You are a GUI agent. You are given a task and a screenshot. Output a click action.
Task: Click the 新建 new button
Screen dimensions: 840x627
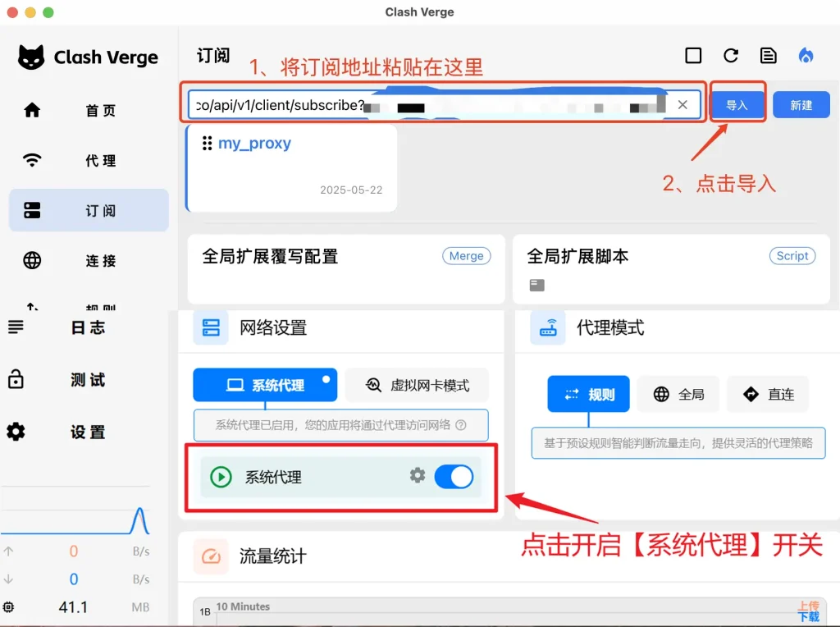801,104
